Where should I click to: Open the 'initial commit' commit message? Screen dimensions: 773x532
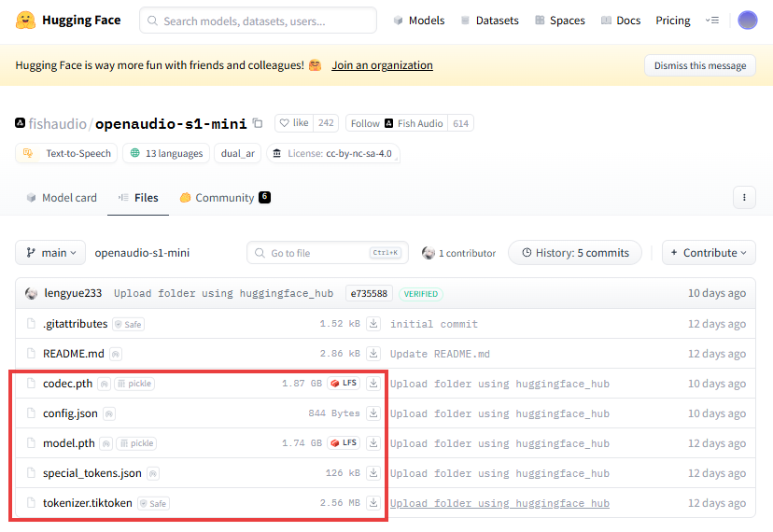434,324
